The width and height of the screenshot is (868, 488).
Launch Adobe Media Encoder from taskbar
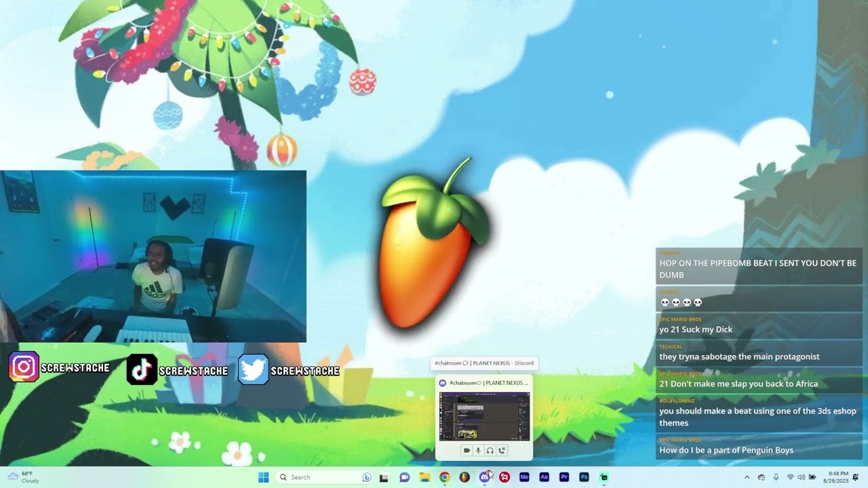(x=524, y=477)
